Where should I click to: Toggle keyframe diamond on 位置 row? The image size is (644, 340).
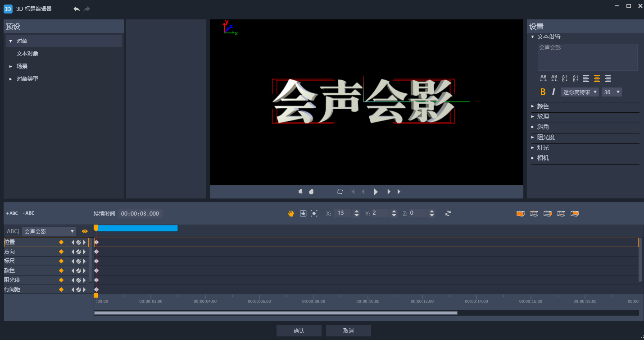pyautogui.click(x=61, y=242)
